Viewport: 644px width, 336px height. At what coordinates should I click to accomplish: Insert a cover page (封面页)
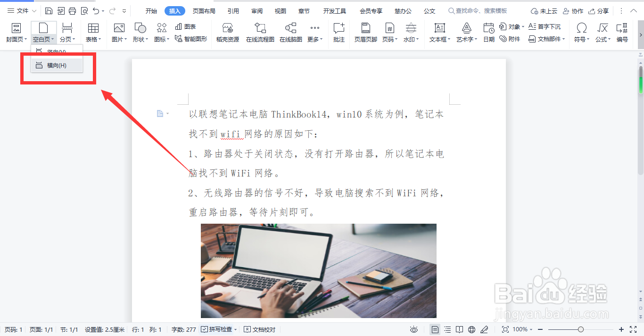[x=17, y=33]
